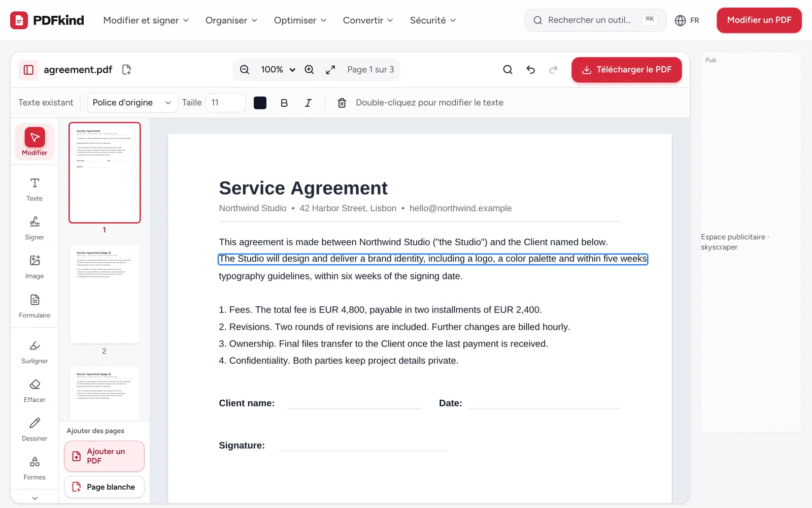Search within the document
Viewport: 812px width, 508px height.
507,70
